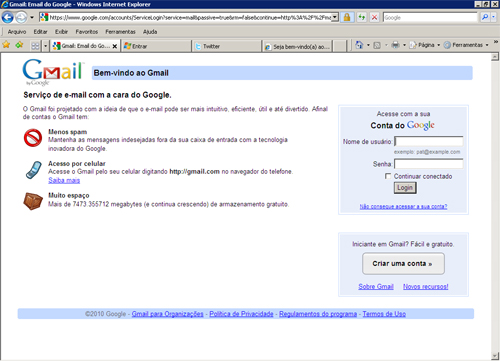Click the scrollbar up arrow
The height and width of the screenshot is (361, 500).
[495, 57]
